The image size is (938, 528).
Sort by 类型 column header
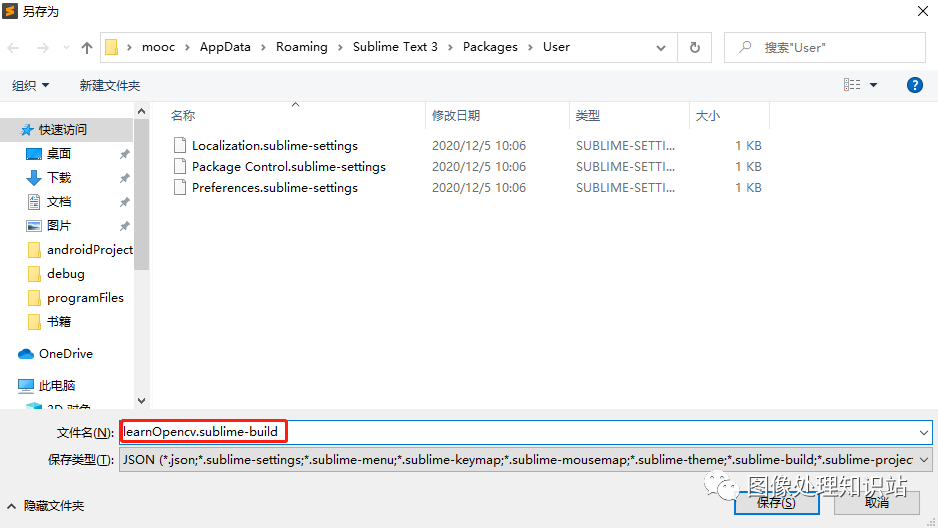pos(587,115)
